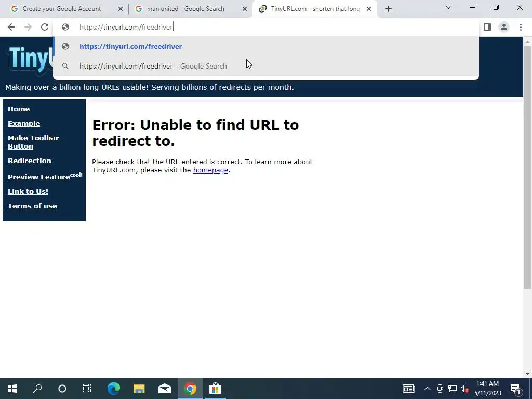The height and width of the screenshot is (399, 532).
Task: Expand the tab search chevron
Action: (448, 7)
